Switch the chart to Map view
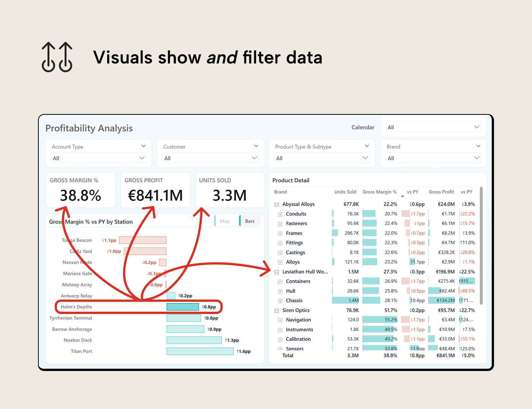The width and height of the screenshot is (532, 409). [x=225, y=221]
